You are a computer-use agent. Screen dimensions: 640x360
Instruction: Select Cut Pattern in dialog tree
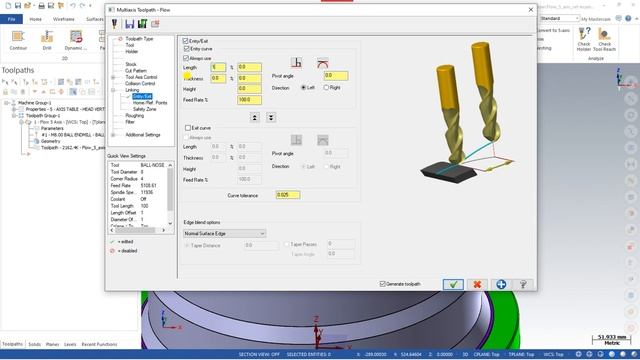pyautogui.click(x=136, y=71)
